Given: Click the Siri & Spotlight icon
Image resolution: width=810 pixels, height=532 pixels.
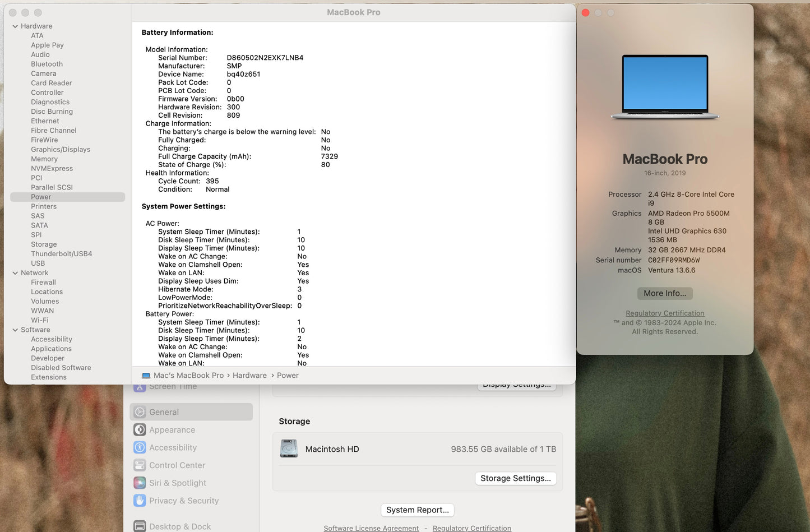Looking at the screenshot, I should coord(139,483).
